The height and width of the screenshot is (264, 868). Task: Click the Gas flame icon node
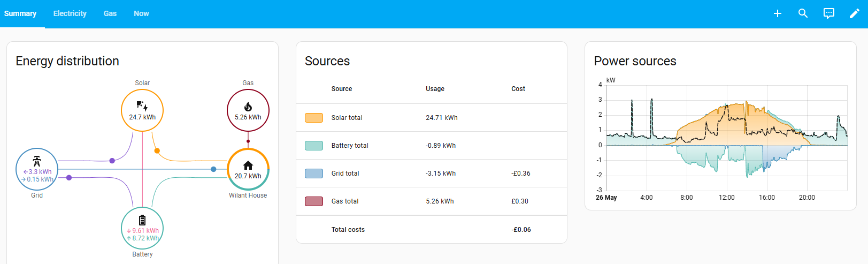coord(248,107)
